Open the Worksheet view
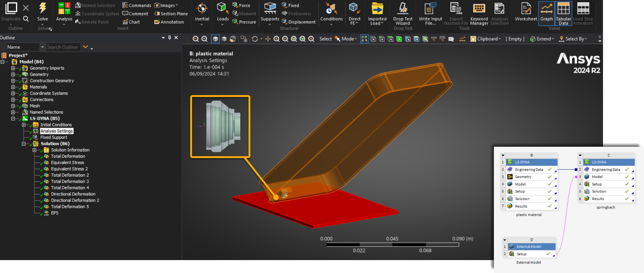 pyautogui.click(x=526, y=9)
